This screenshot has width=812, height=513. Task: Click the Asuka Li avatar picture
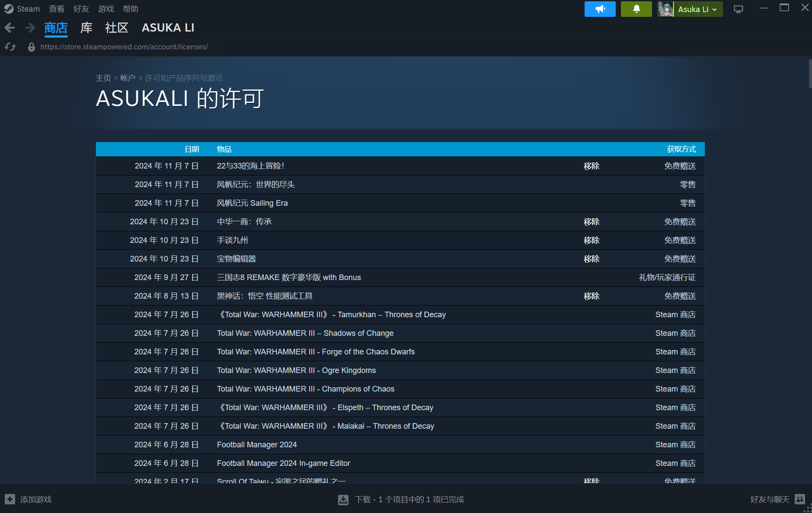(x=665, y=9)
